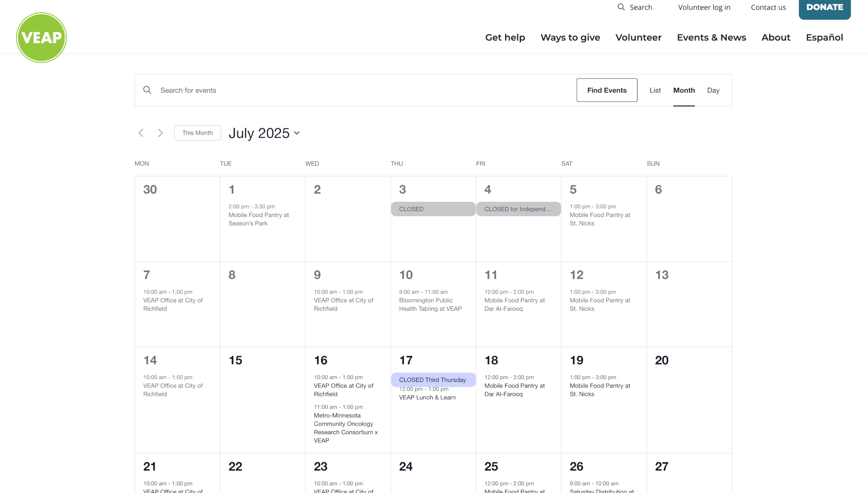
Task: Open the Ways to give menu
Action: tap(570, 37)
